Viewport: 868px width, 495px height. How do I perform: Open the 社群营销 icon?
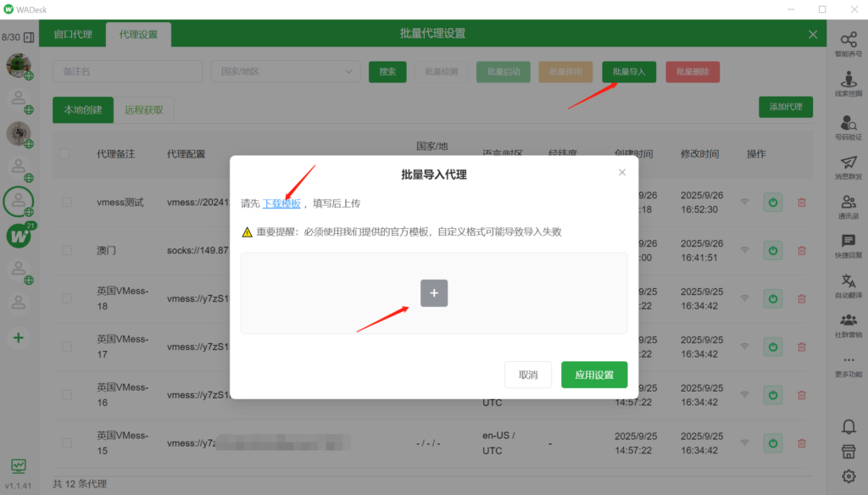click(848, 325)
